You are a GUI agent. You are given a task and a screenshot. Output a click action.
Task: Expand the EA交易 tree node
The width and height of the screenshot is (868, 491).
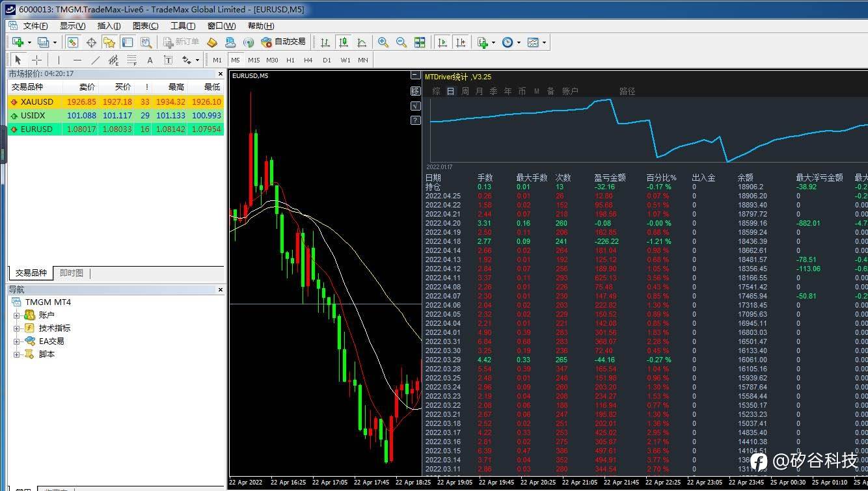17,341
